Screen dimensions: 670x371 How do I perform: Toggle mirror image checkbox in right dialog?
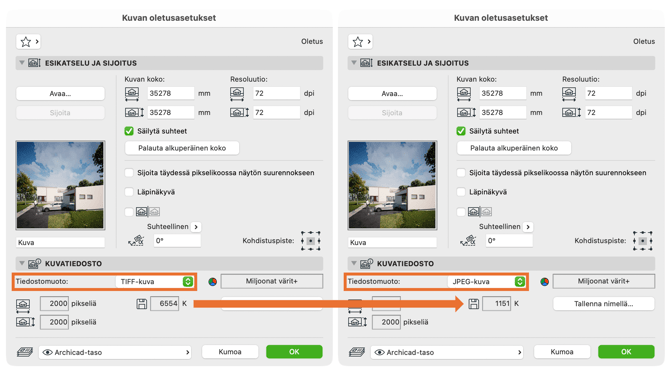click(x=461, y=212)
